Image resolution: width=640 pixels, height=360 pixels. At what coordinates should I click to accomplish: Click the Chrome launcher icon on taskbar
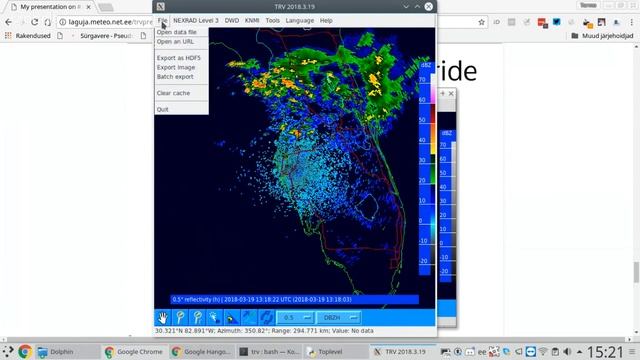click(x=25, y=351)
